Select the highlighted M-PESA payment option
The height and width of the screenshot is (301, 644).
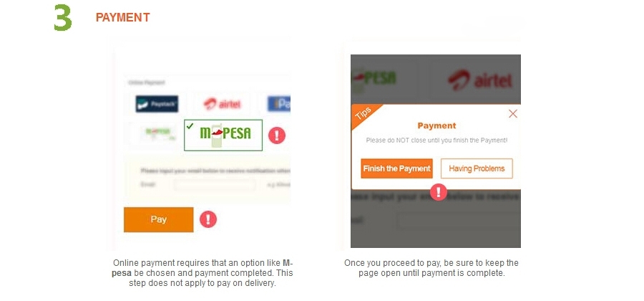(223, 135)
